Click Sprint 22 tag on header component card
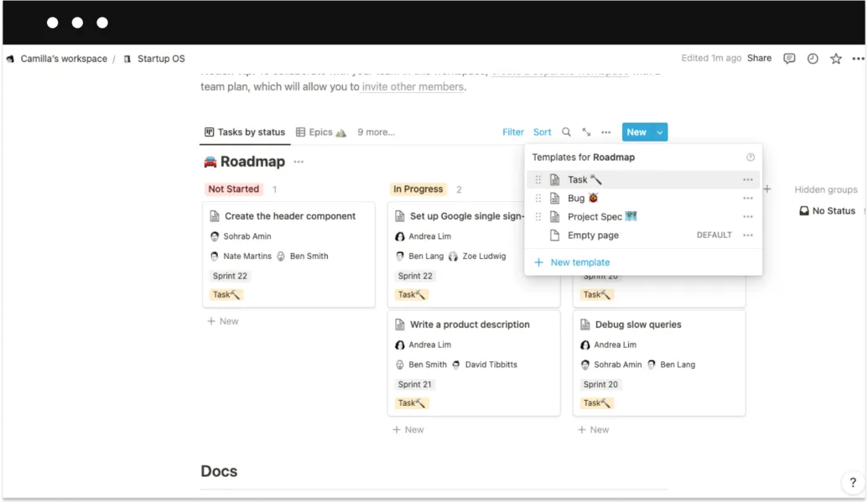The height and width of the screenshot is (503, 868). coord(230,276)
